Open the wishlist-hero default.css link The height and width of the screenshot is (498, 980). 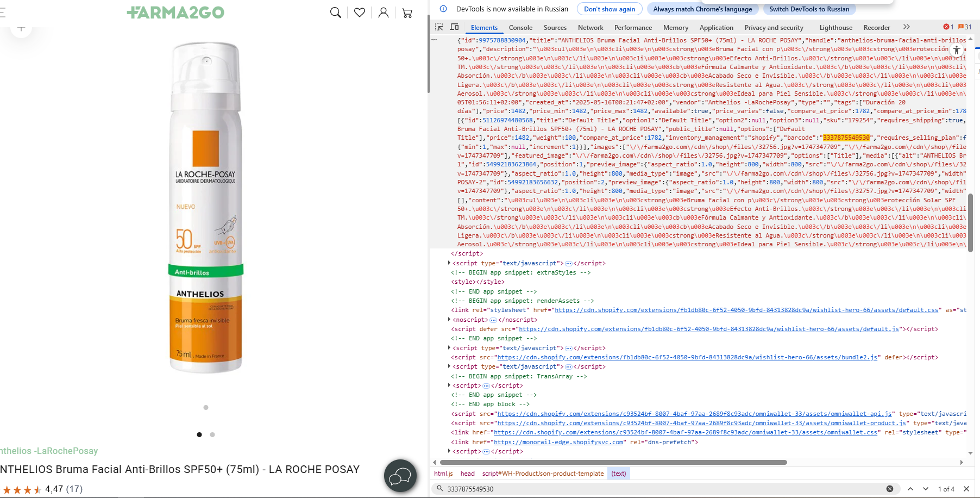(x=746, y=310)
